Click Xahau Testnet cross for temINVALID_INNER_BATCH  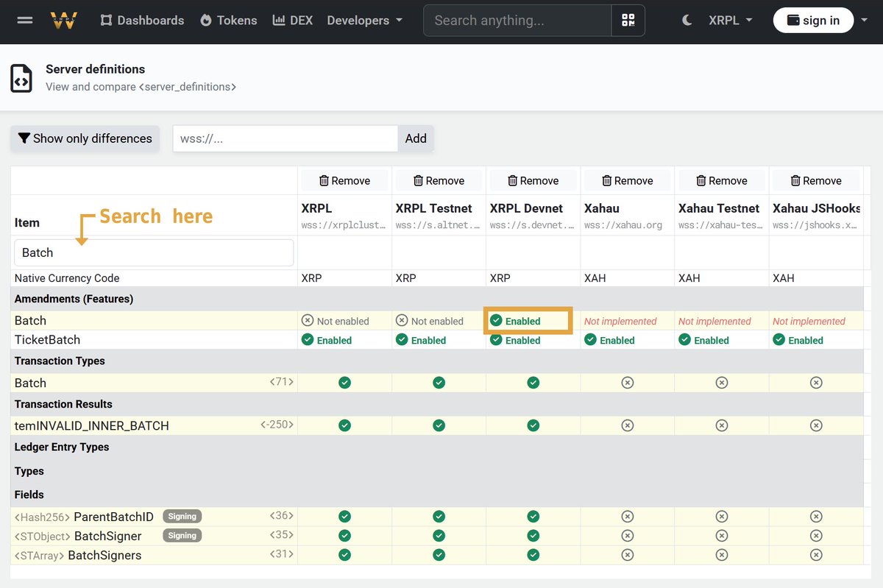722,425
